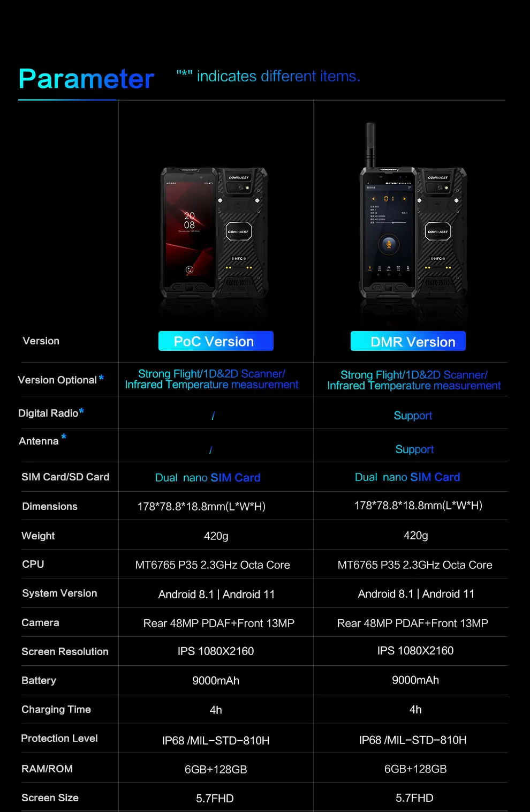Click the Version Optional row label
Viewport: 530px width, 812px height.
(x=57, y=380)
